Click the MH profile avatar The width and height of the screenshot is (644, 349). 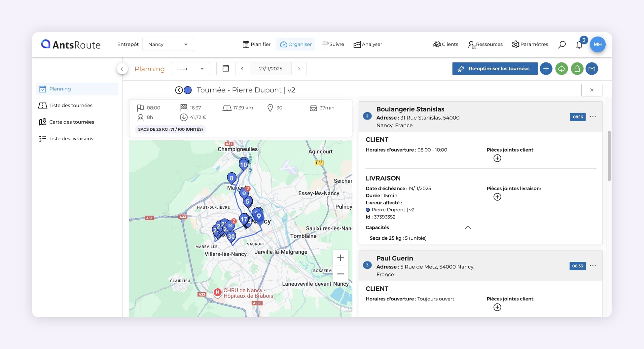[598, 44]
